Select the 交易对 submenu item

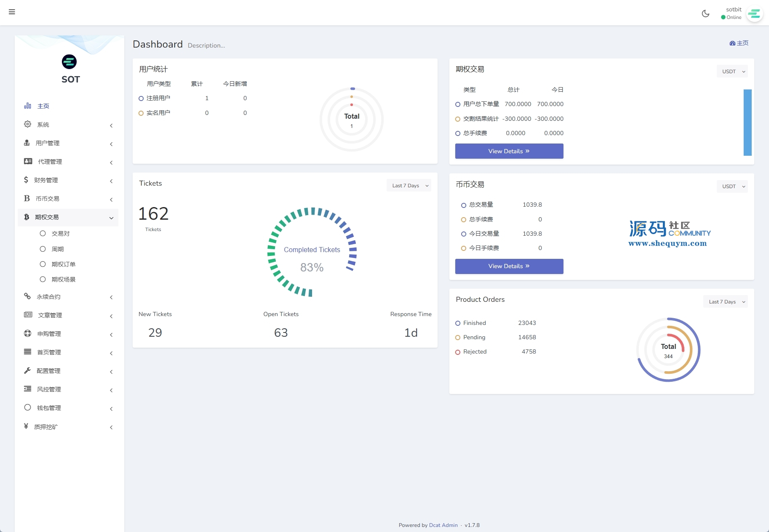[x=60, y=234]
